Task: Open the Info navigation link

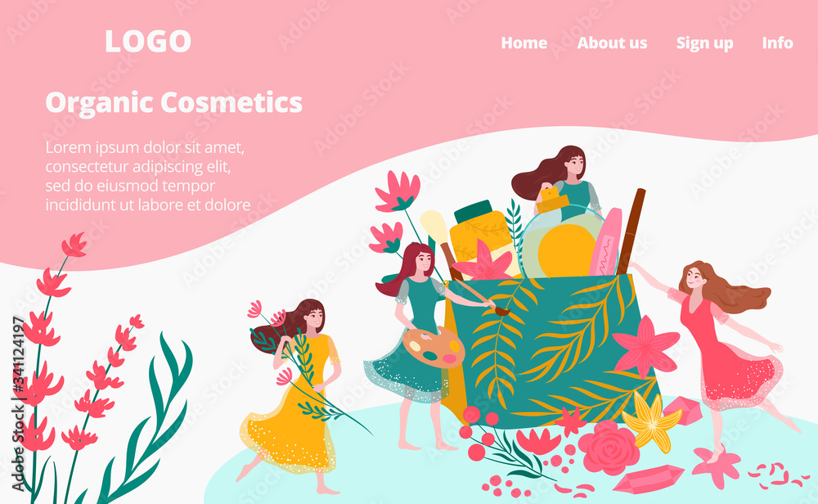Action: click(x=777, y=43)
